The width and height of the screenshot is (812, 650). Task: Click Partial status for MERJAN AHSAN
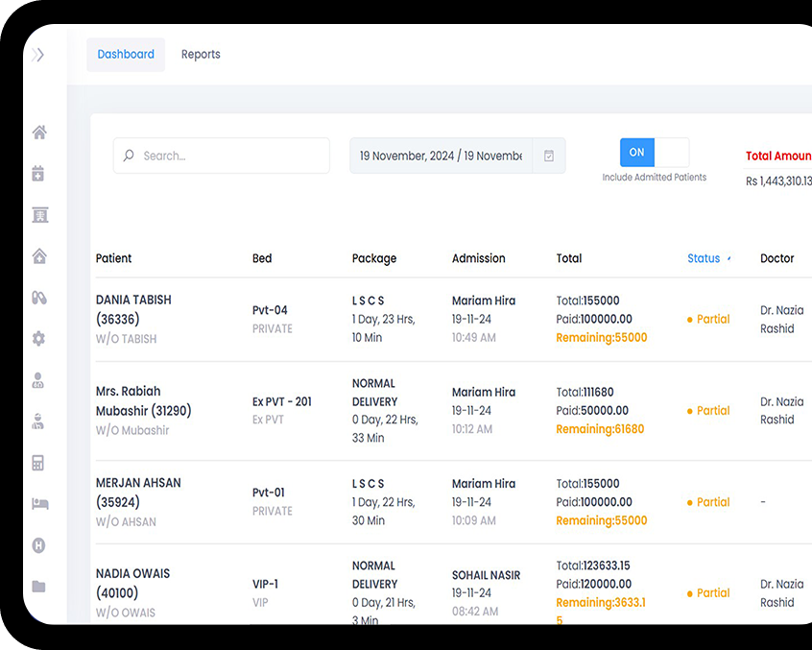(x=712, y=502)
